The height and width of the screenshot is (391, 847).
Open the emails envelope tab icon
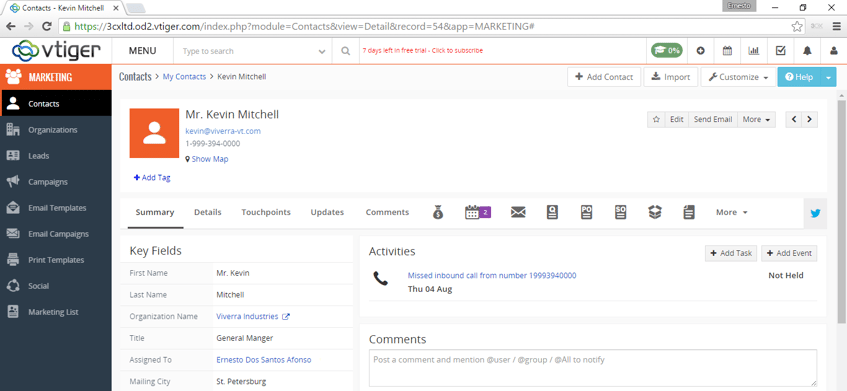point(518,212)
